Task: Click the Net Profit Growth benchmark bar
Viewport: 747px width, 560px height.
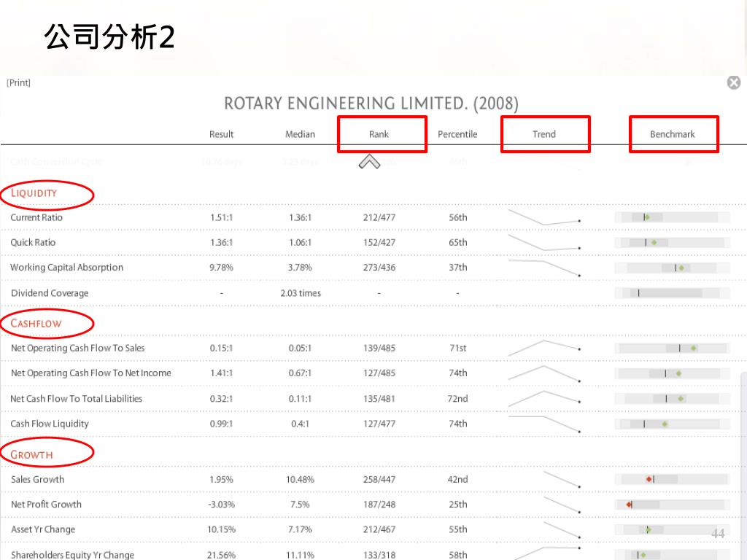Action: tap(672, 505)
